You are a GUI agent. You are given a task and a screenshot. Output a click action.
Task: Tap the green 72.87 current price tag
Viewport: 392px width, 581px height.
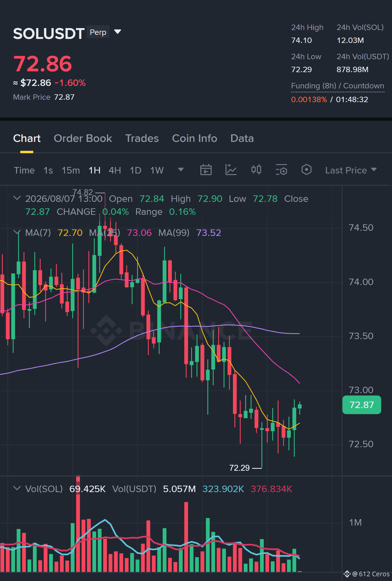pos(362,405)
